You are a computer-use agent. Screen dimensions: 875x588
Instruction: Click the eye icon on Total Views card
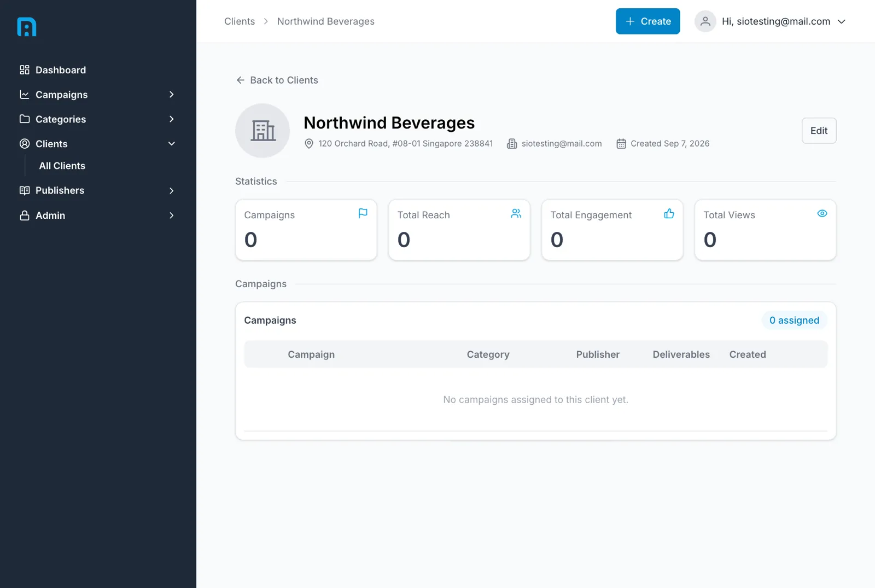[x=822, y=213]
